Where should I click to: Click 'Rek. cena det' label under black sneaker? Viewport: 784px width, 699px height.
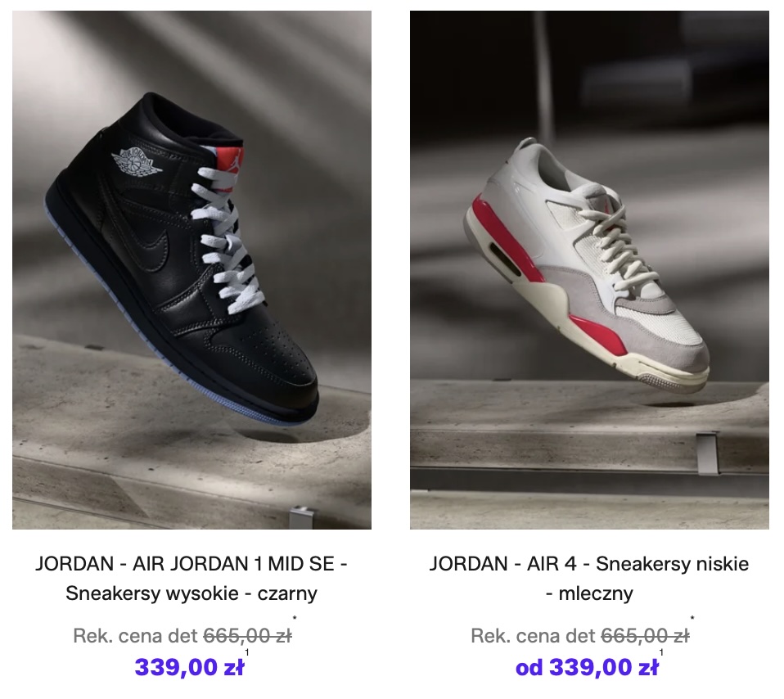coord(136,636)
